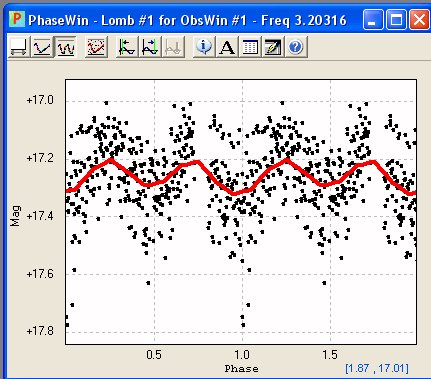The width and height of the screenshot is (431, 379).
Task: Open the data table icon
Action: 250,47
